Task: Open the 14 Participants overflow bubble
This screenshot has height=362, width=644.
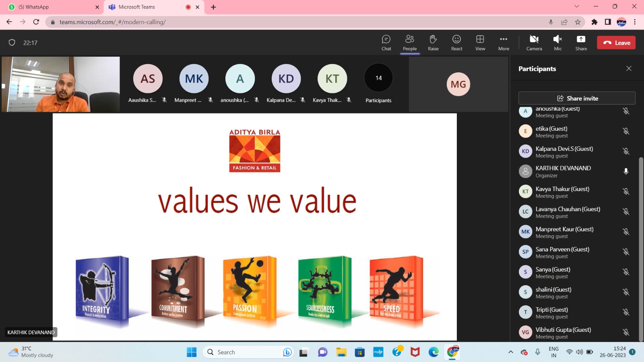Action: click(x=378, y=78)
